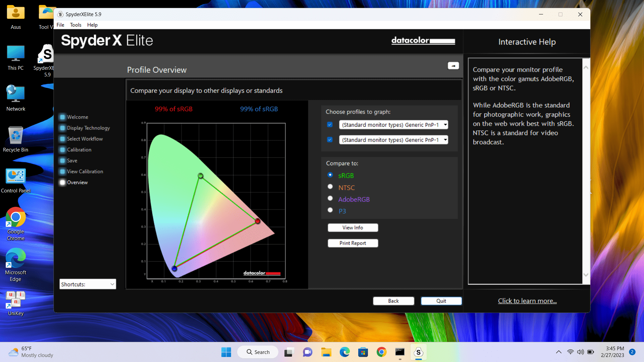Select the UniKey desktop shortcut
Image resolution: width=644 pixels, height=362 pixels.
click(15, 303)
